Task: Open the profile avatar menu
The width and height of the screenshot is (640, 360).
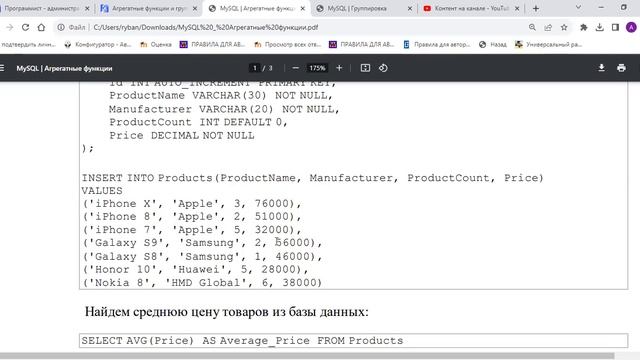Action: click(631, 27)
